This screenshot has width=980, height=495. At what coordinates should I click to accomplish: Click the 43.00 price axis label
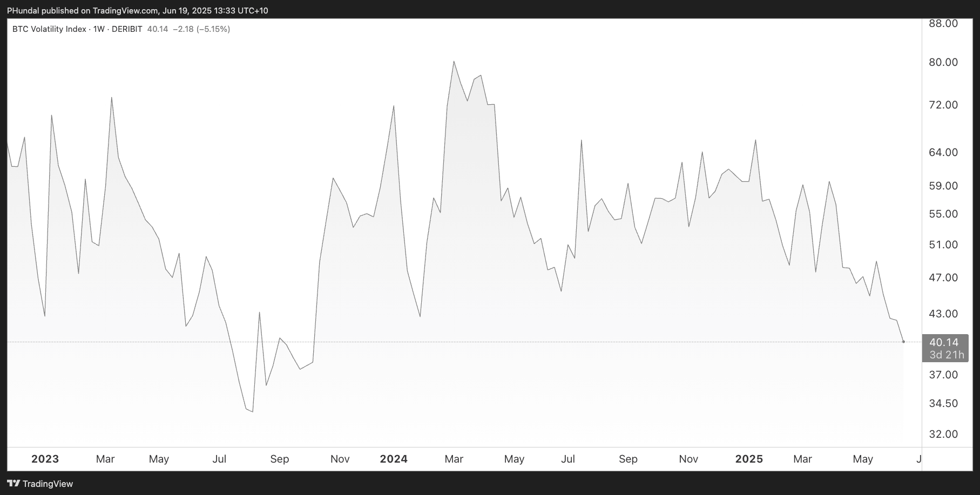pyautogui.click(x=943, y=314)
